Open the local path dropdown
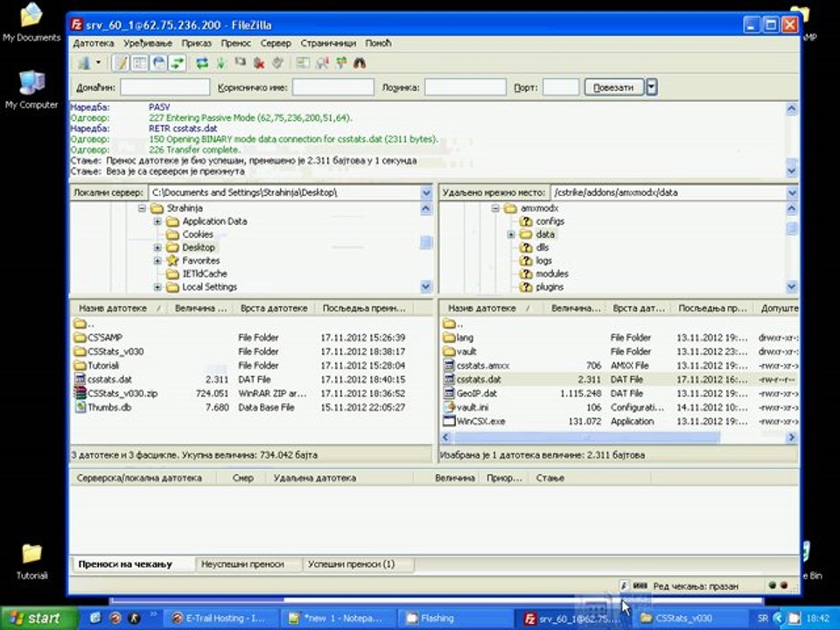 pyautogui.click(x=426, y=192)
